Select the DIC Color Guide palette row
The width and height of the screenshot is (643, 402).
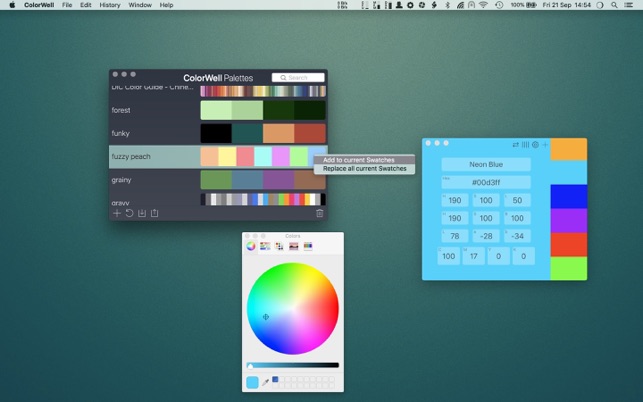coord(218,90)
